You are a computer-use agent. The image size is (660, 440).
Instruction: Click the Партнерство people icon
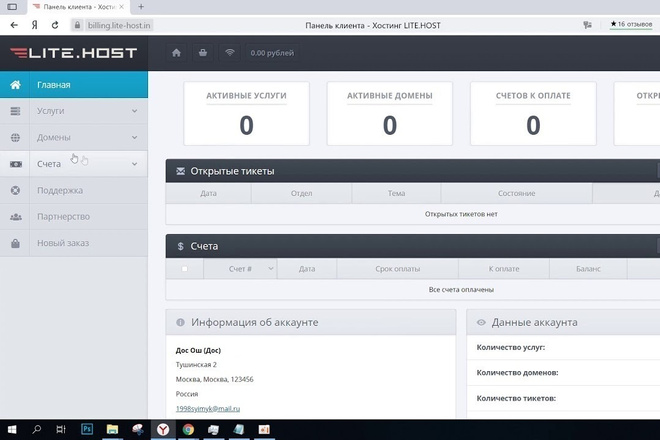(16, 217)
